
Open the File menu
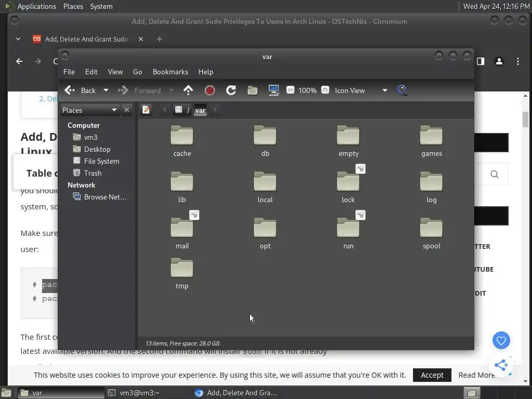69,72
